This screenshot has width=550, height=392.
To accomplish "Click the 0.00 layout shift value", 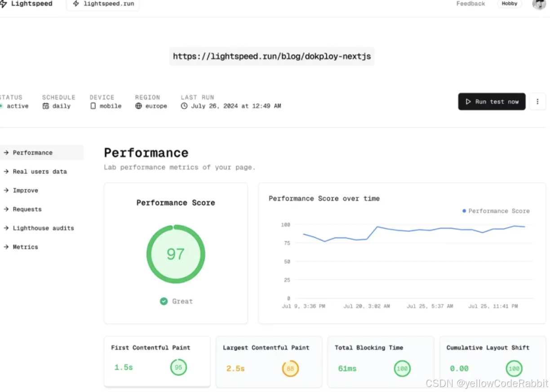I will pyautogui.click(x=459, y=369).
